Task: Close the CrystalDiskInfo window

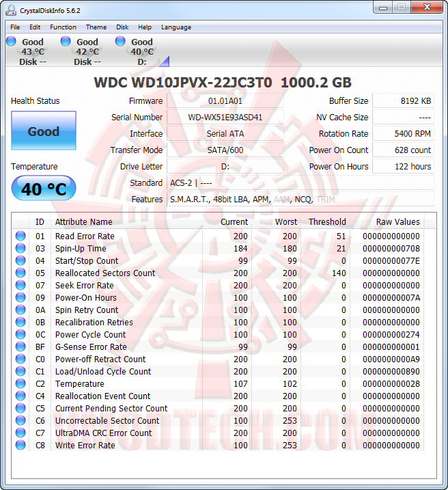Action: tap(427, 8)
